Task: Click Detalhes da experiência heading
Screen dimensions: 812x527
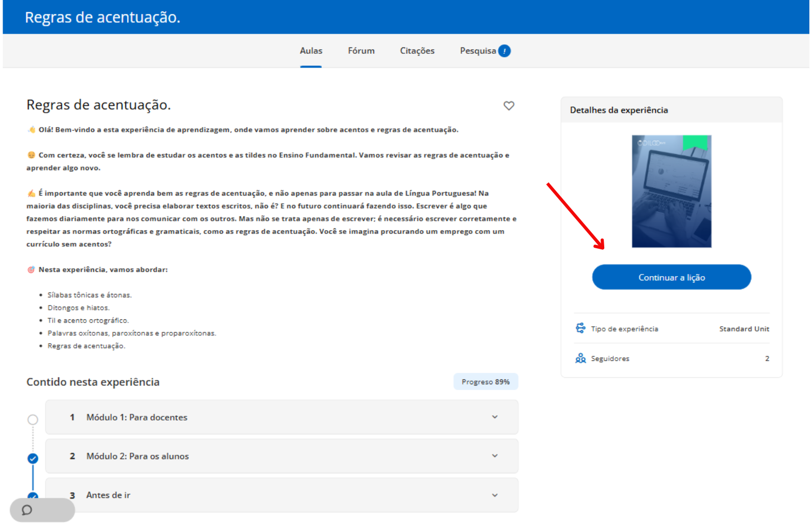Action: (618, 110)
